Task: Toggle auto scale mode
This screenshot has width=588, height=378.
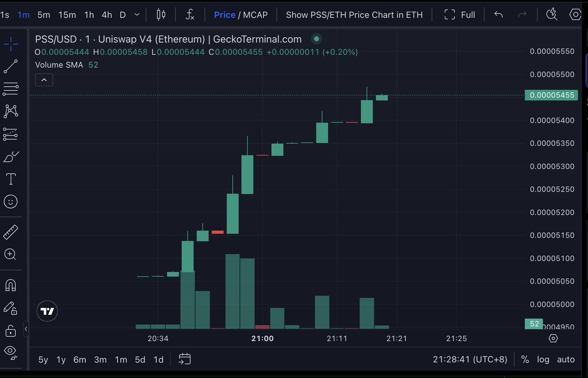Action: (x=565, y=359)
